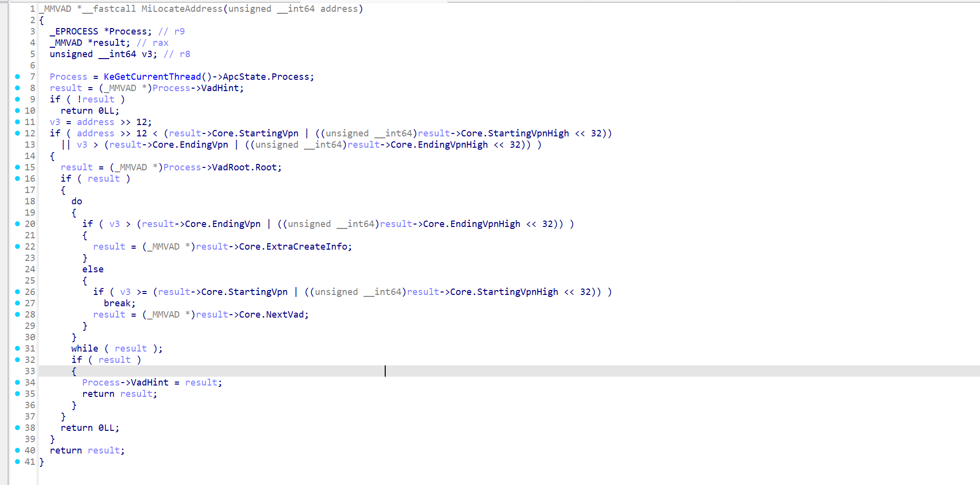Image resolution: width=980 pixels, height=485 pixels.
Task: Toggle breakpoint dot on line 22
Action: click(18, 247)
